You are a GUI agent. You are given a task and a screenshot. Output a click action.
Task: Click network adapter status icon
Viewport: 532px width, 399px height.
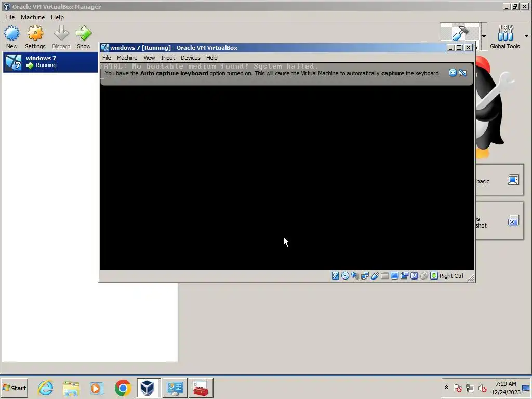(x=365, y=276)
